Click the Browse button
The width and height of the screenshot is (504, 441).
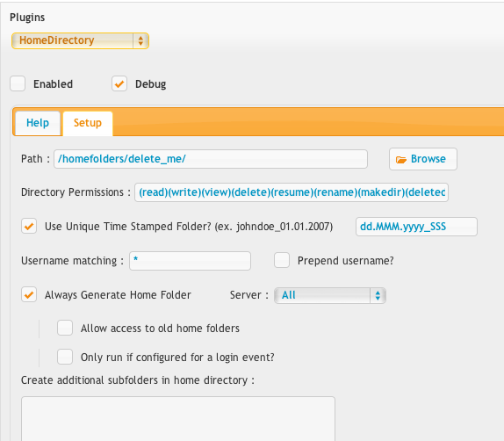pos(423,159)
